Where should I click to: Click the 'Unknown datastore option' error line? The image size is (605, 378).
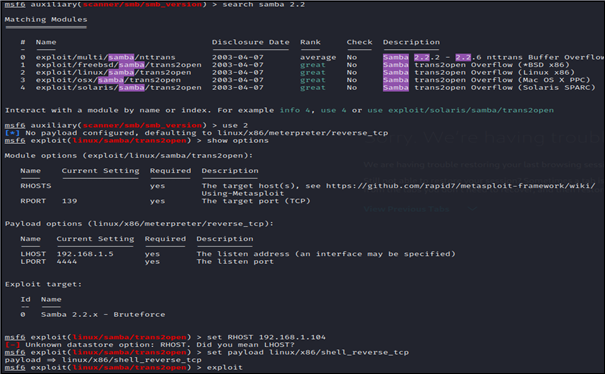coord(150,345)
